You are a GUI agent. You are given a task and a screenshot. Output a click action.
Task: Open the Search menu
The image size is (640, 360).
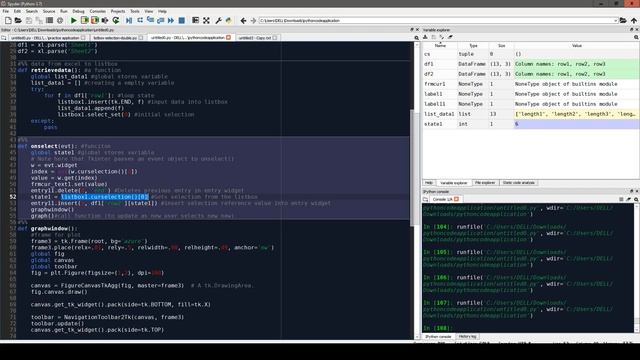(31, 11)
